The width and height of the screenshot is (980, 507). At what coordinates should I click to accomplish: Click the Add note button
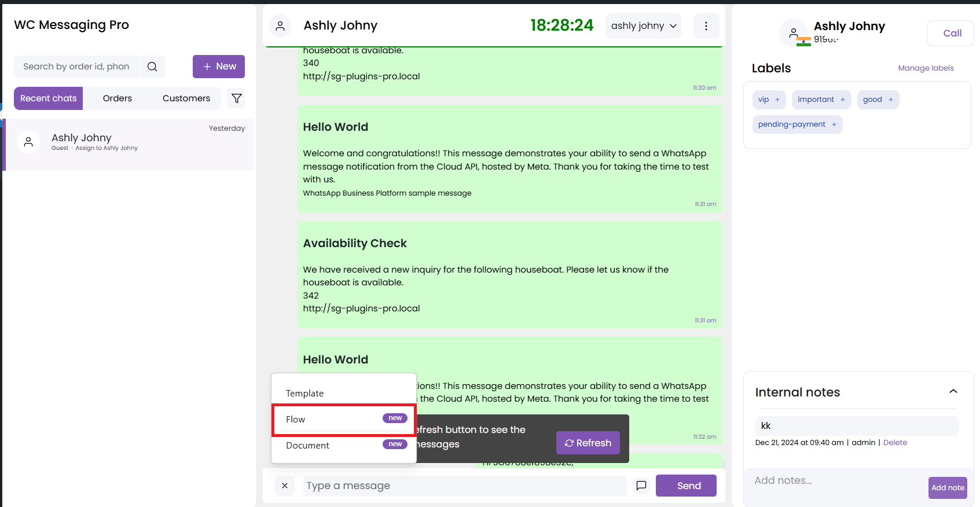(948, 488)
